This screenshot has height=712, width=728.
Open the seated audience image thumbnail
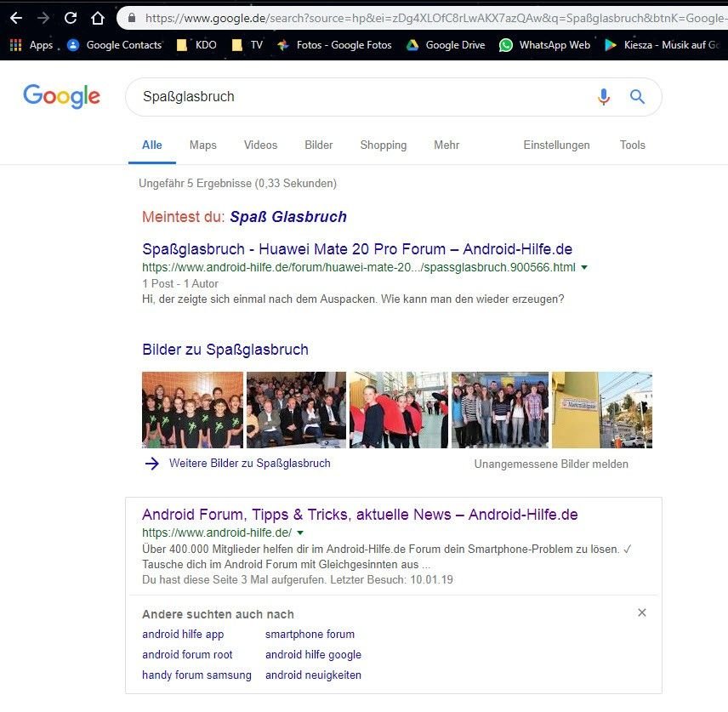pos(296,410)
